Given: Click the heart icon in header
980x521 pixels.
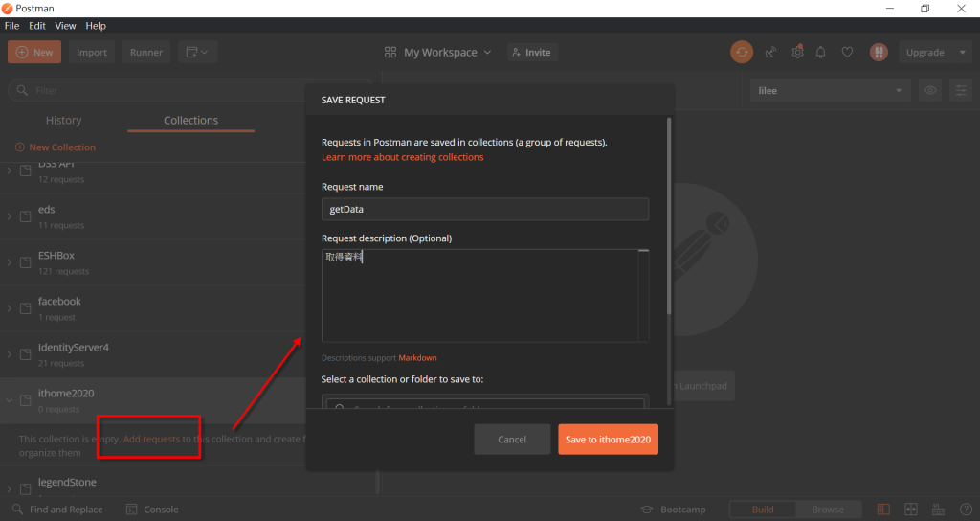Looking at the screenshot, I should pyautogui.click(x=847, y=53).
